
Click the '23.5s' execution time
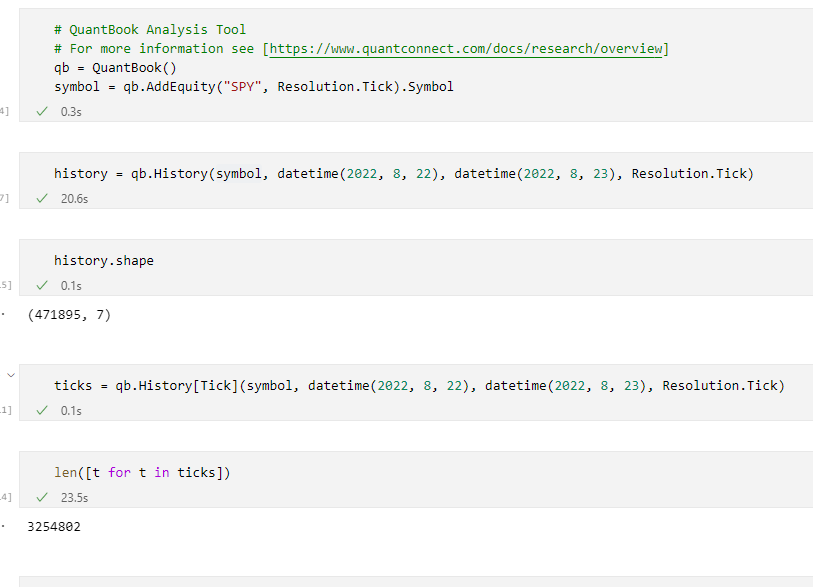point(74,498)
